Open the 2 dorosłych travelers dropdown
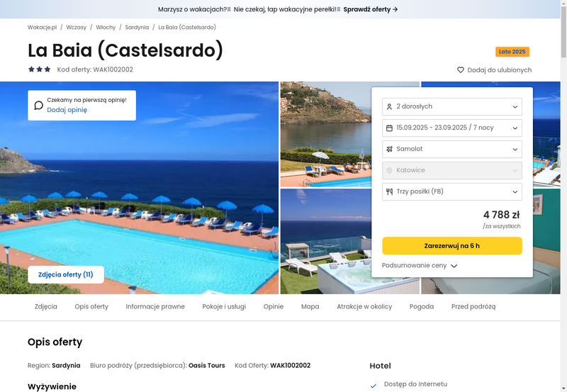The image size is (567, 392). coord(452,106)
